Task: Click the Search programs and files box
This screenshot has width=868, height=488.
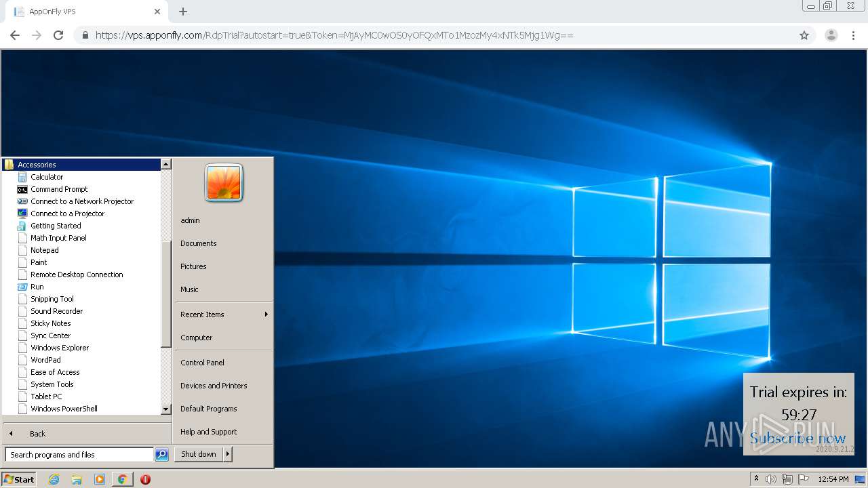Action: 79,455
